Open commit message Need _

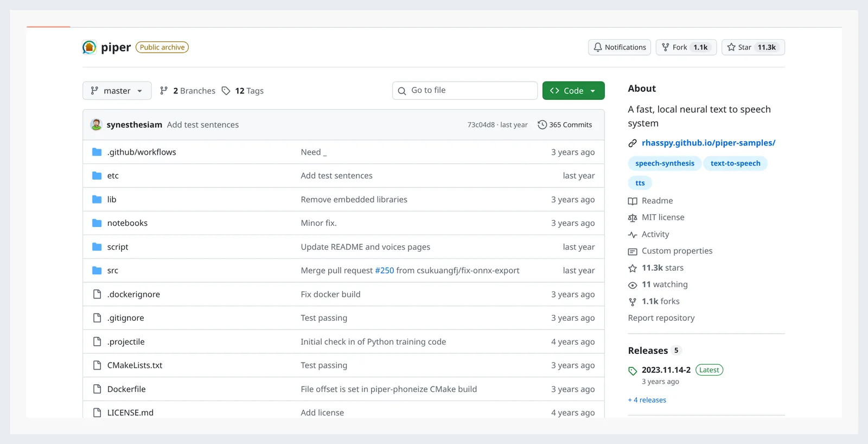coord(314,152)
